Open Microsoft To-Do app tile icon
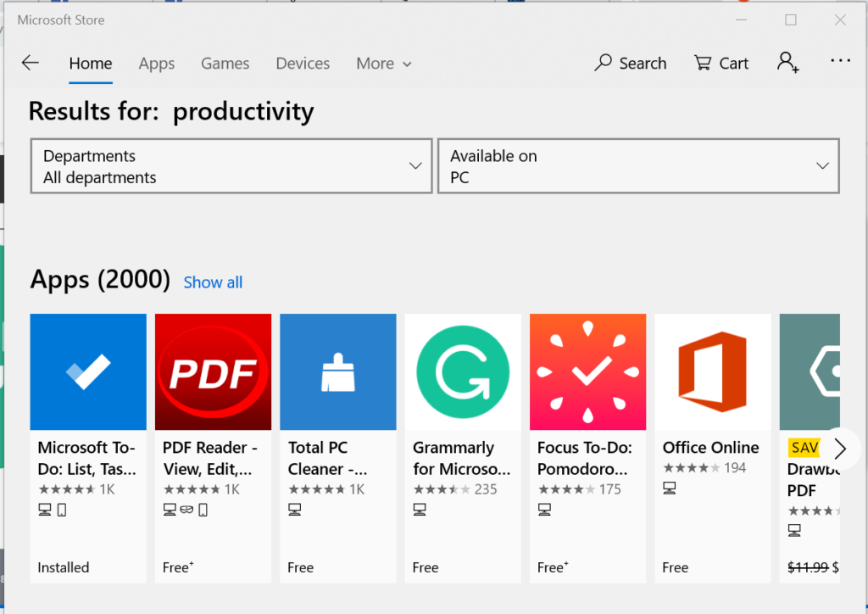The height and width of the screenshot is (614, 868). pyautogui.click(x=88, y=371)
